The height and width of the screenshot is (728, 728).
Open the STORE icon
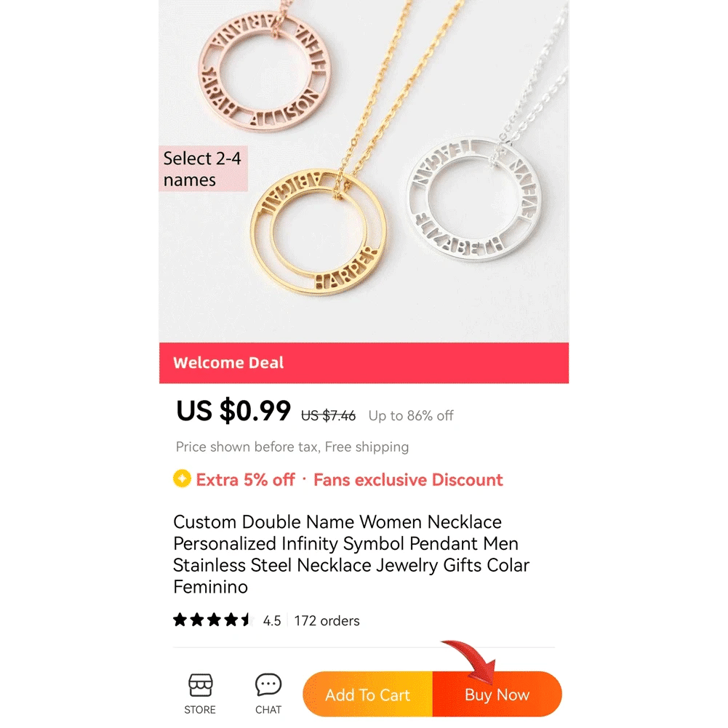(x=200, y=686)
